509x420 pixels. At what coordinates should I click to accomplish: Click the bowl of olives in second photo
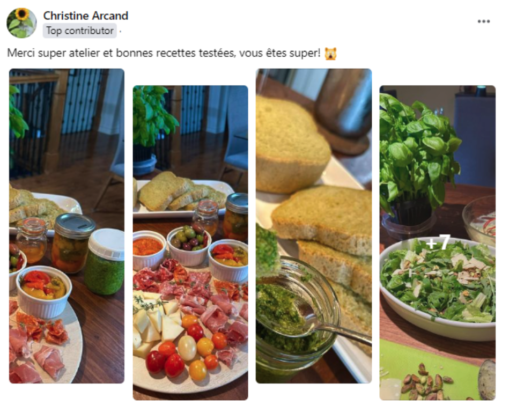[x=189, y=245]
